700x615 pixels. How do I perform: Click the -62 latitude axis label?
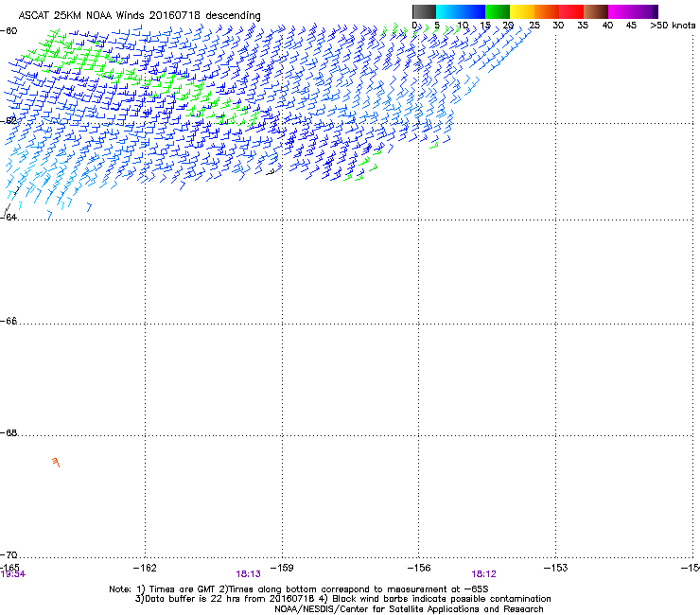9,120
